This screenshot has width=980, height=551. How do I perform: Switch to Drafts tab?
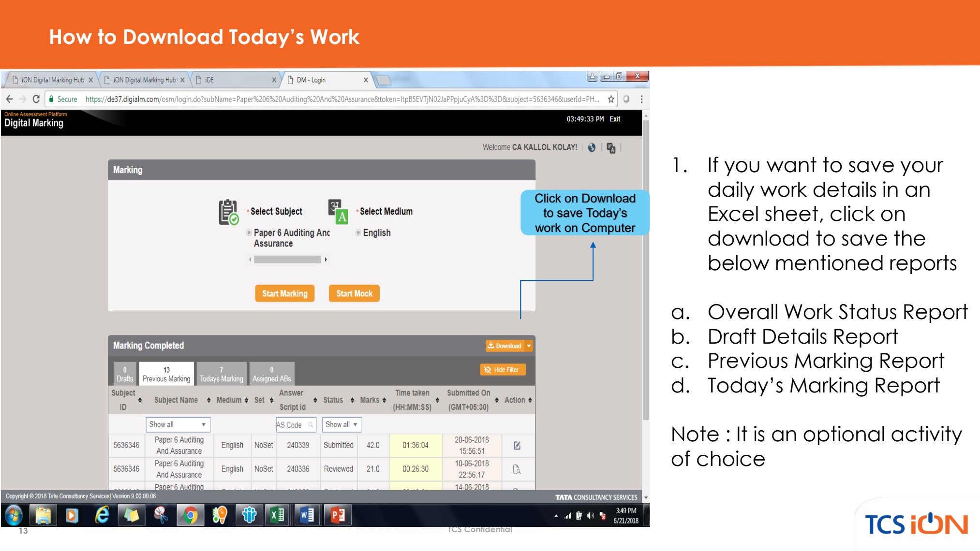(x=124, y=374)
